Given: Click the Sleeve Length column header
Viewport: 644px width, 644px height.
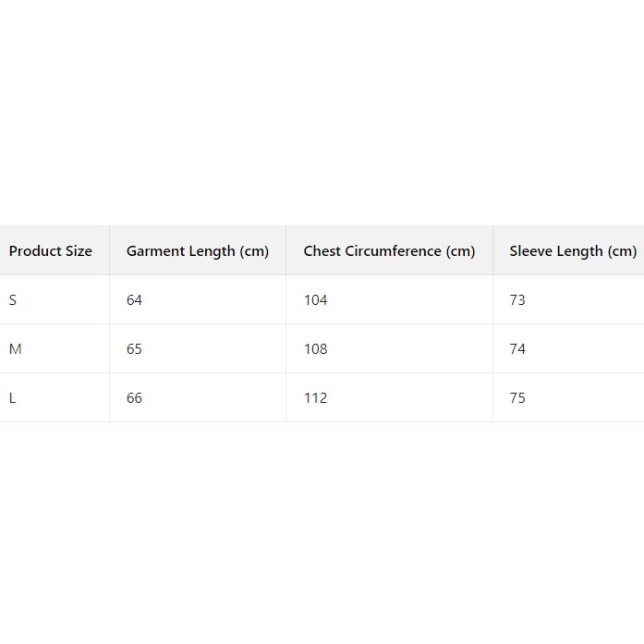Looking at the screenshot, I should tap(572, 251).
